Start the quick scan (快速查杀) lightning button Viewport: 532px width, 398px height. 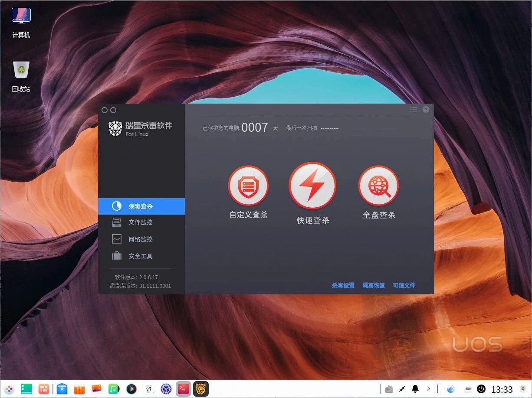[312, 186]
